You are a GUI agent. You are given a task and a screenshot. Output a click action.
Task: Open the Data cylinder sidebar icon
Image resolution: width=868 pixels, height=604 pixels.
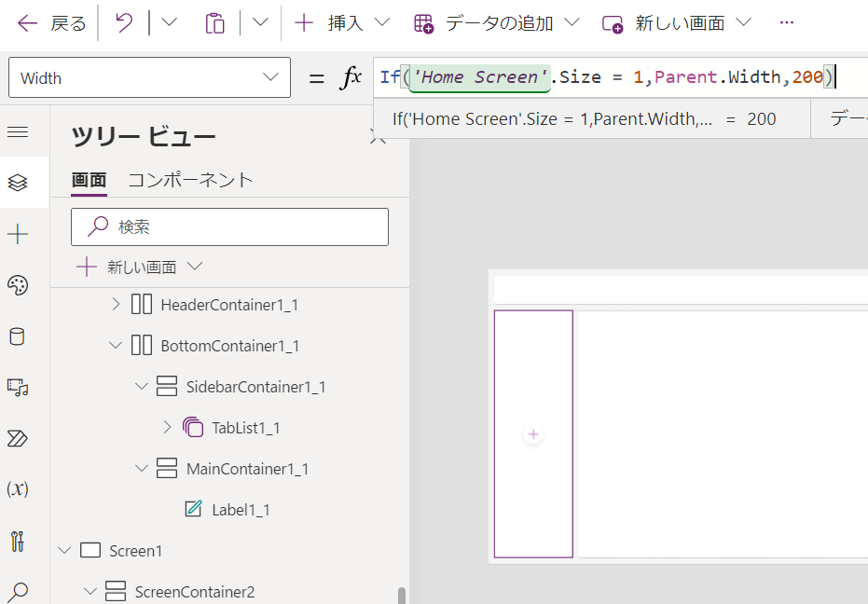pyautogui.click(x=18, y=336)
